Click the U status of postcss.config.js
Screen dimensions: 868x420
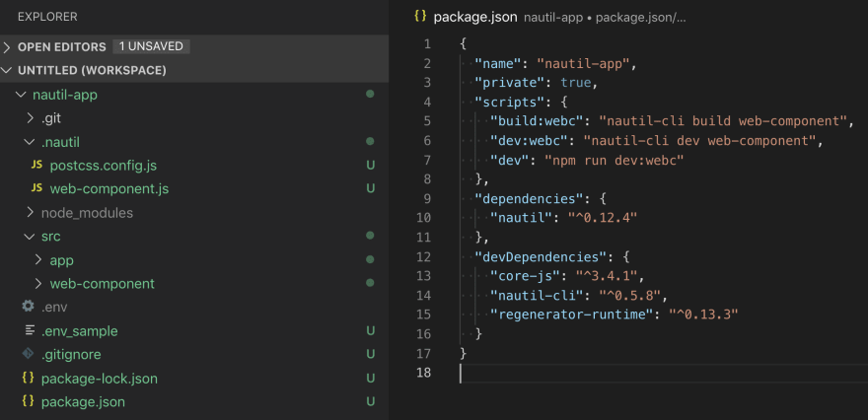point(370,165)
